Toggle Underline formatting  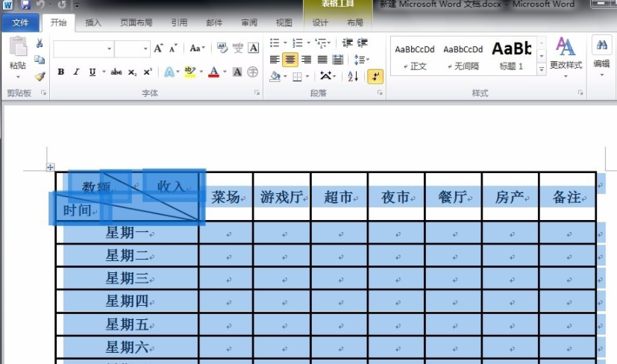tap(92, 72)
